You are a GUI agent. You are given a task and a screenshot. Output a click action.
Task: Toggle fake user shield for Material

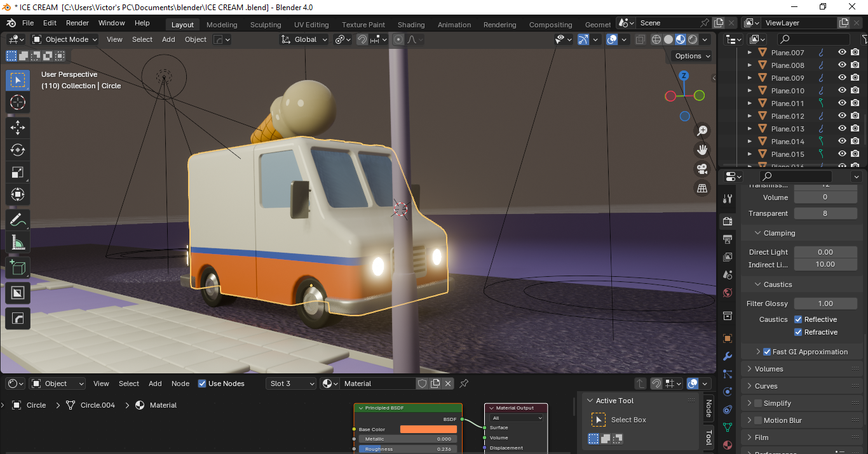pos(422,384)
